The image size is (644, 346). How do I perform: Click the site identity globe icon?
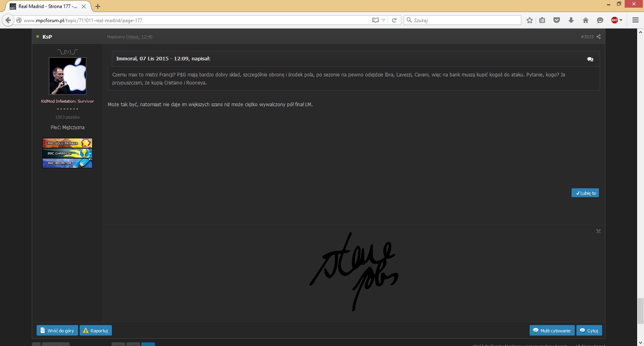coord(19,20)
